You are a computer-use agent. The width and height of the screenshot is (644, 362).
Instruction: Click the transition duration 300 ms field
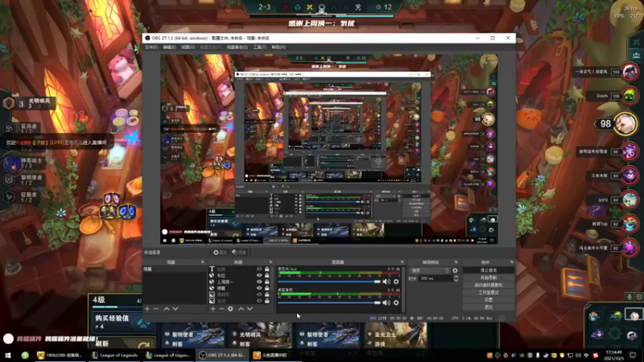pyautogui.click(x=436, y=278)
